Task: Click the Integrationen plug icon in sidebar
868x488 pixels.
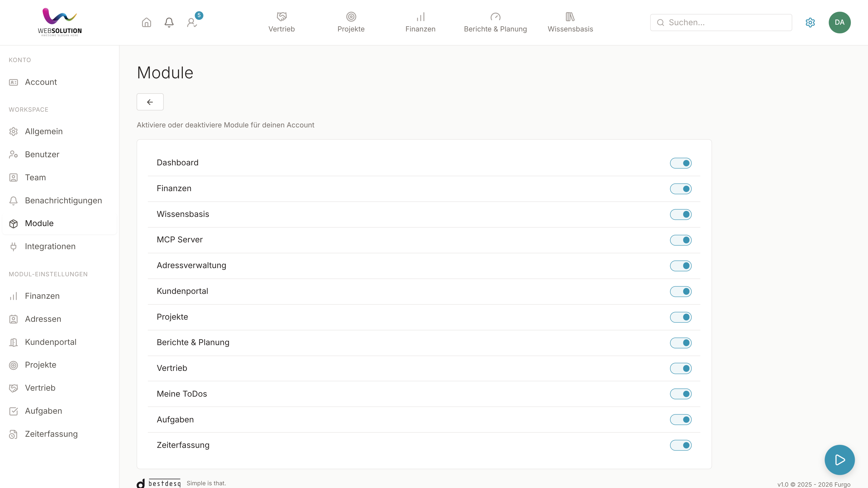Action: [14, 246]
